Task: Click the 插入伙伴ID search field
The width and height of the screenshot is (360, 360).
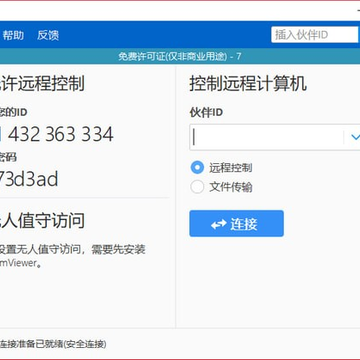Action: pos(315,35)
